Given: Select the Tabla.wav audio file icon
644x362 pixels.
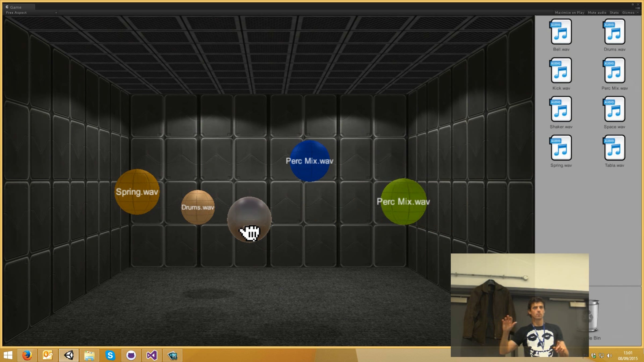Looking at the screenshot, I should tap(614, 148).
